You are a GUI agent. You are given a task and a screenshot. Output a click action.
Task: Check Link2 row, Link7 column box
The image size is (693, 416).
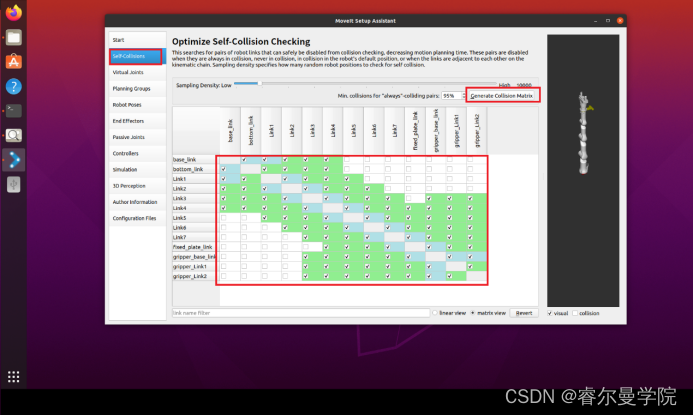click(388, 189)
